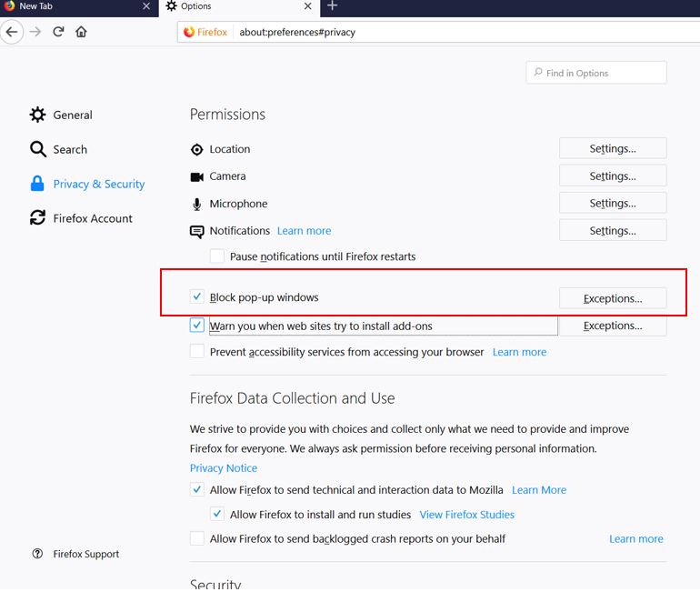Click the General gear icon in sidebar
This screenshot has height=592, width=700.
pos(37,115)
